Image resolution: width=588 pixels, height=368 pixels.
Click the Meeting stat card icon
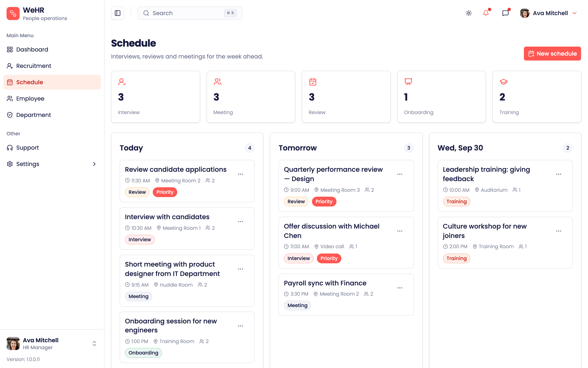click(217, 82)
